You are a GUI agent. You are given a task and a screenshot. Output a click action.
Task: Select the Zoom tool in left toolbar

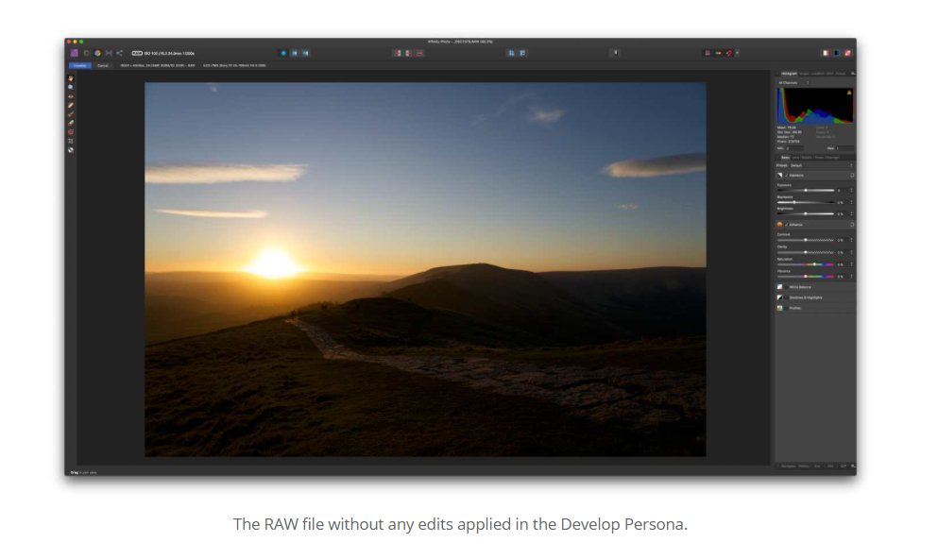tap(71, 87)
